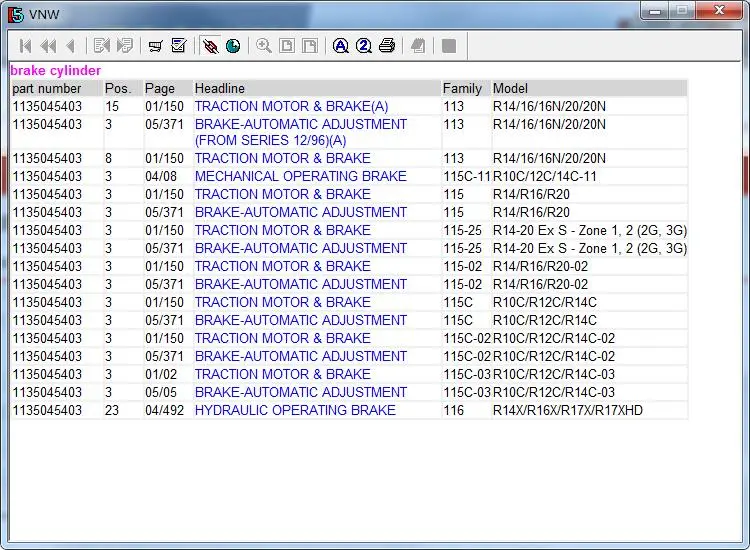Open BRAKE-AUTOMATIC ADJUSTMENT for R14/R16/R20-02
The height and width of the screenshot is (550, 750).
[x=300, y=284]
